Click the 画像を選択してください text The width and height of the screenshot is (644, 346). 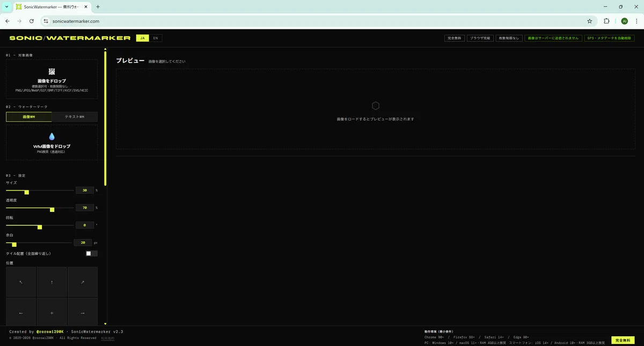[167, 62]
